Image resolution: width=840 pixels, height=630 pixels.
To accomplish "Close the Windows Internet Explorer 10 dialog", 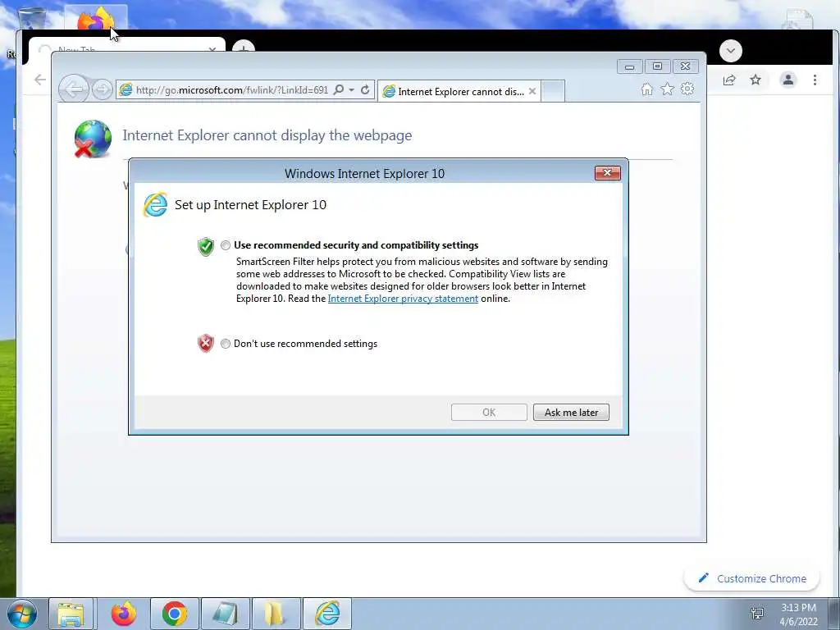I will pyautogui.click(x=608, y=173).
